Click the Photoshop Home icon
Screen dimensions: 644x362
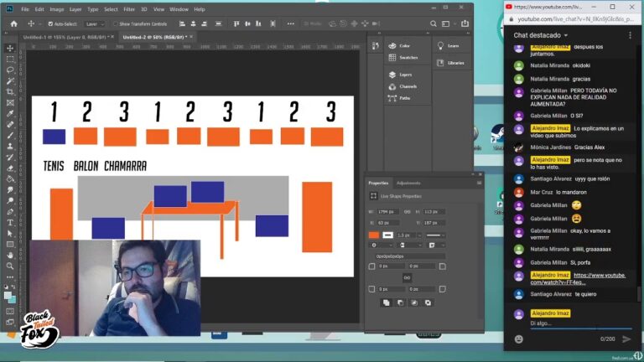13,23
